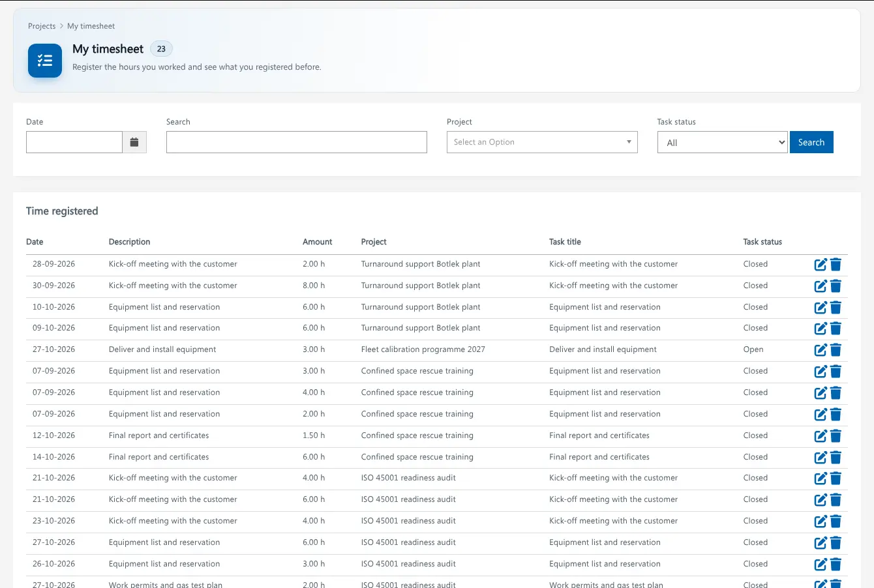The height and width of the screenshot is (588, 874).
Task: Open the Project 'Select an Option' dropdown
Action: click(542, 142)
